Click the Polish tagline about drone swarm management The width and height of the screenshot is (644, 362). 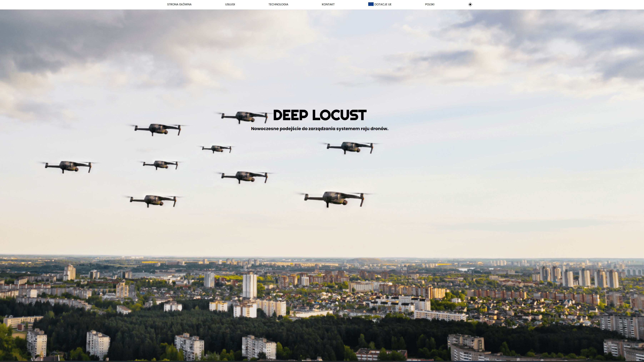(x=319, y=129)
